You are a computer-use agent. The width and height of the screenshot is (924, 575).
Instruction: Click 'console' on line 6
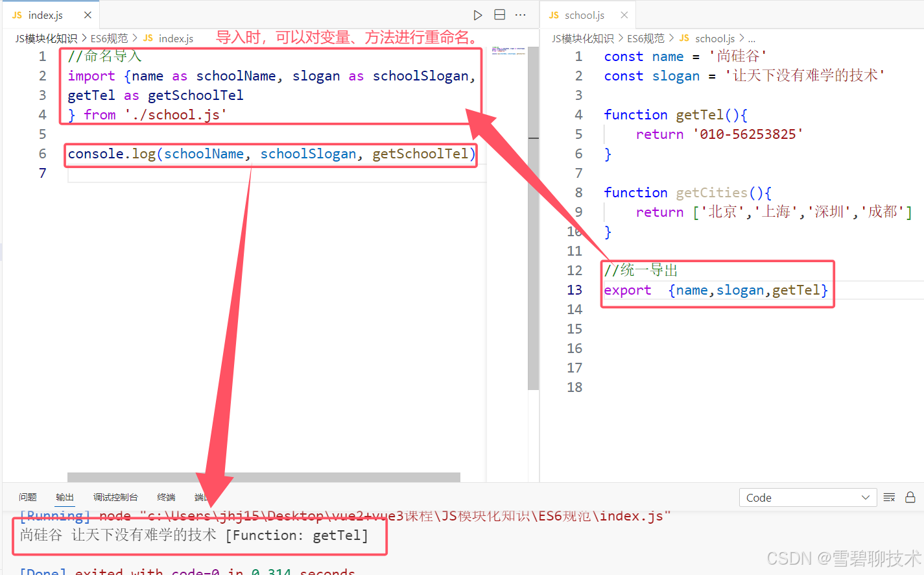(x=95, y=154)
